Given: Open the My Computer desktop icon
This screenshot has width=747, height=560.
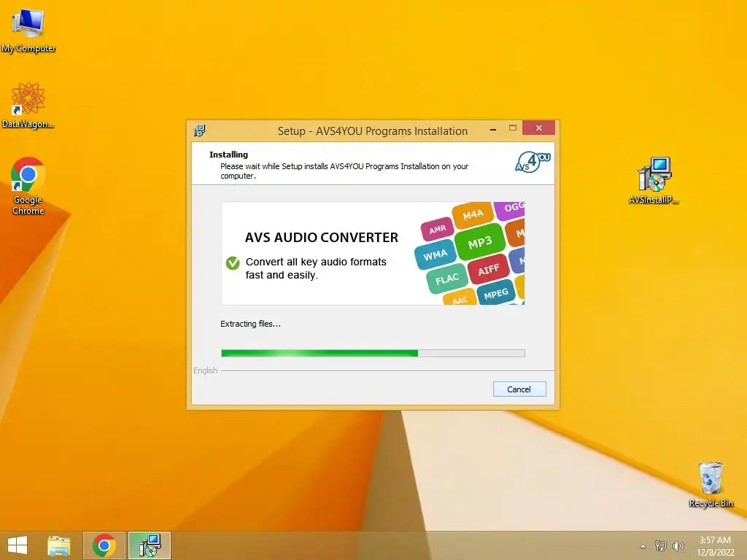Looking at the screenshot, I should coord(28,31).
